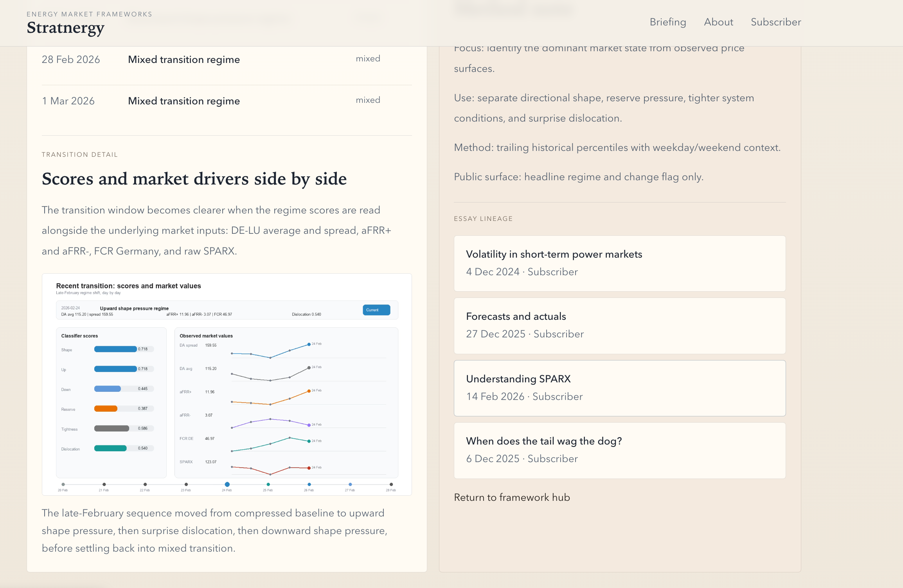Open the Subscriber nav link
The height and width of the screenshot is (588, 903).
pyautogui.click(x=775, y=22)
